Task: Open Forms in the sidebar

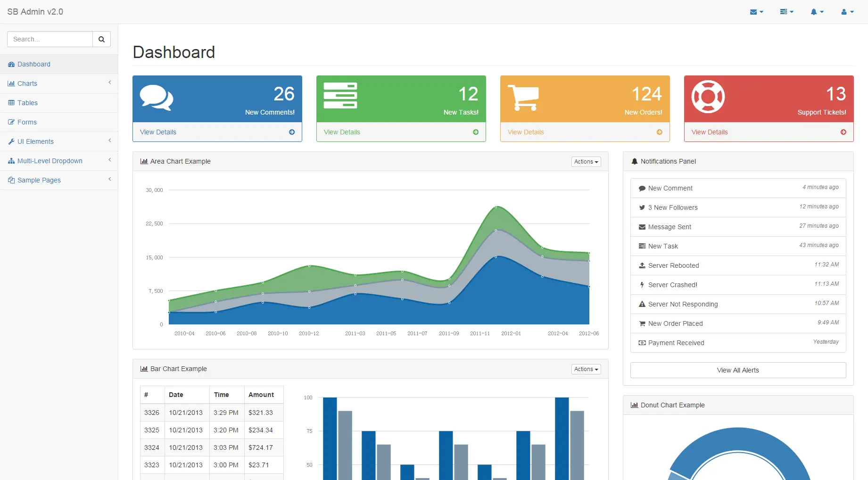Action: (59, 122)
